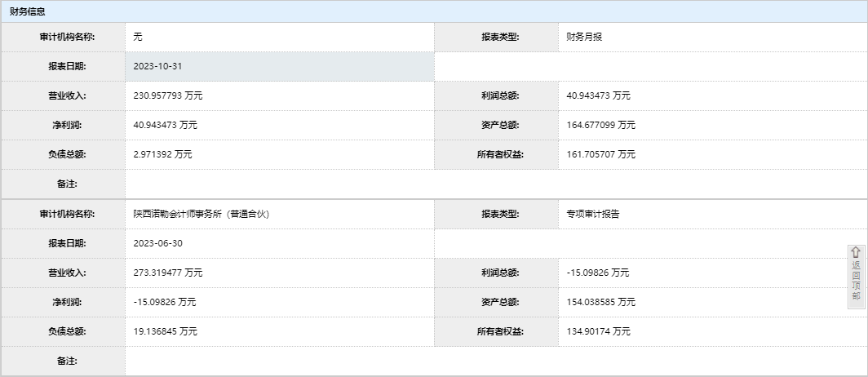Click the auditor name value 无

[138, 37]
